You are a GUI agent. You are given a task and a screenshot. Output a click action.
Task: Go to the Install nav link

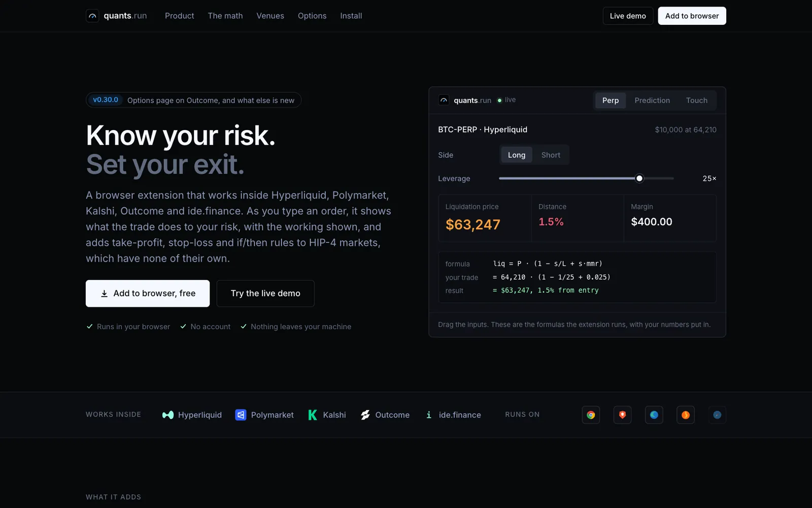[351, 16]
